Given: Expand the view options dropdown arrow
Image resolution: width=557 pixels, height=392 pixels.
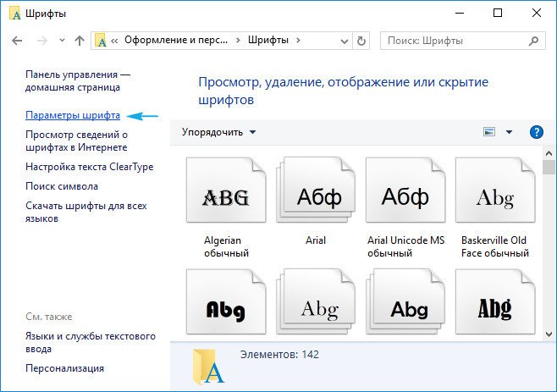Looking at the screenshot, I should coord(509,132).
